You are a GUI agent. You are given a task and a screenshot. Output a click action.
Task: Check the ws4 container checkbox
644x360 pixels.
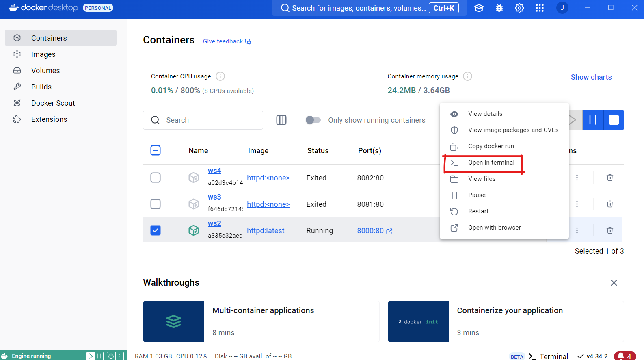156,178
